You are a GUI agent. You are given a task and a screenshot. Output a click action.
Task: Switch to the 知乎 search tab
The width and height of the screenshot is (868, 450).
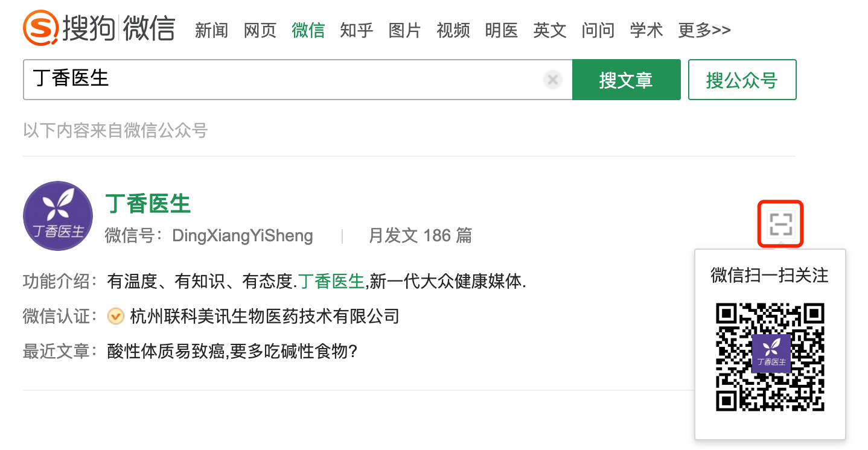356,30
